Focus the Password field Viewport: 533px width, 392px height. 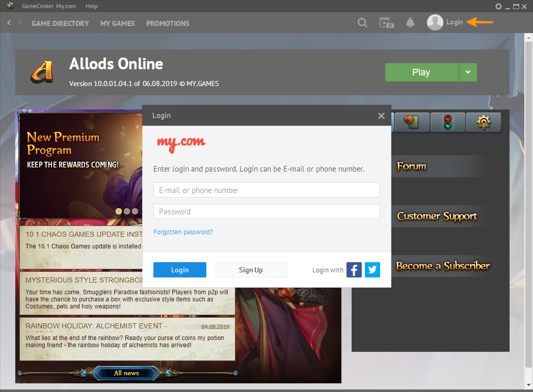tap(266, 211)
